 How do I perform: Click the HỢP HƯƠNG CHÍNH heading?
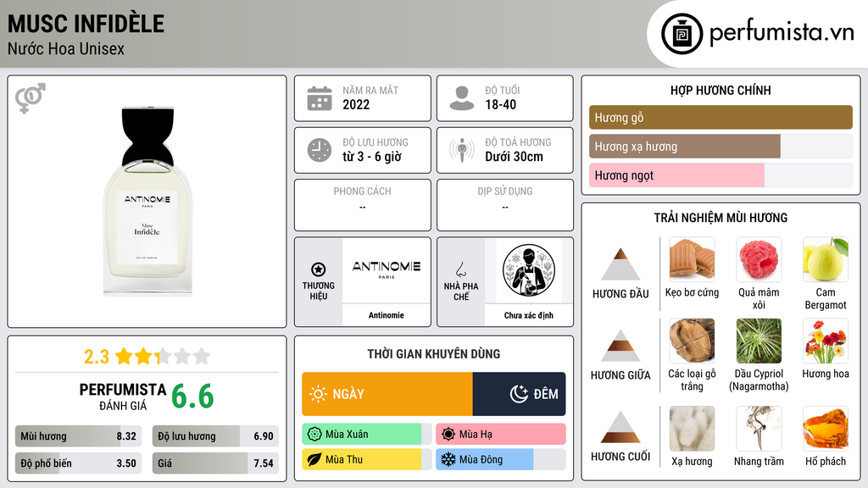pyautogui.click(x=721, y=90)
